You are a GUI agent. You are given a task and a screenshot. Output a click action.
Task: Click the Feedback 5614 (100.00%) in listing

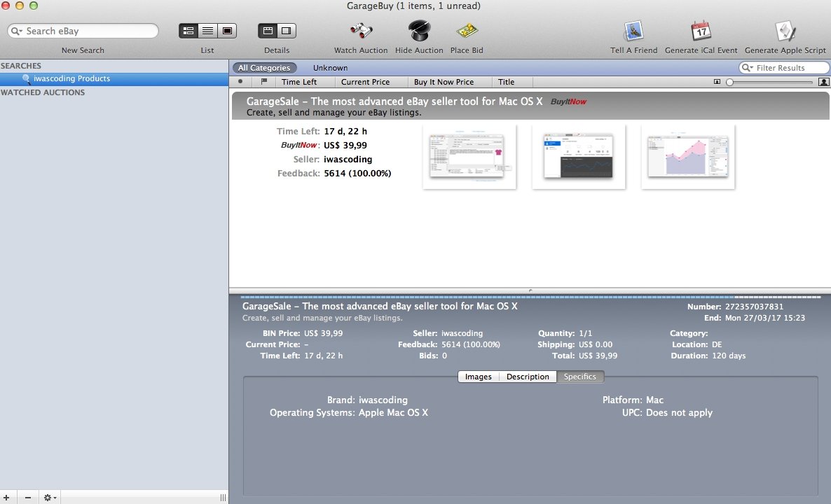(x=357, y=173)
